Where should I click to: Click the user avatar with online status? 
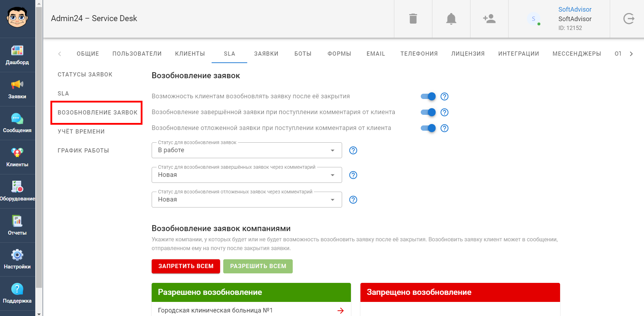[534, 19]
